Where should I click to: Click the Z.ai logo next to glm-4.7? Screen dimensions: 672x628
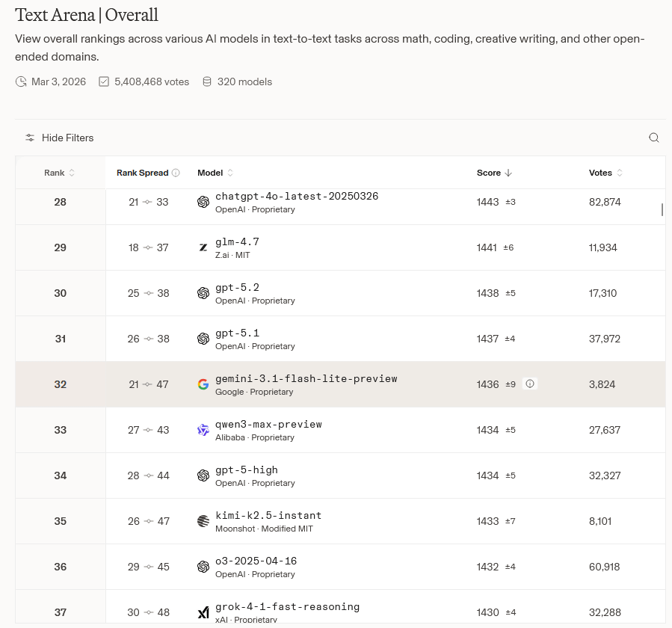point(203,247)
